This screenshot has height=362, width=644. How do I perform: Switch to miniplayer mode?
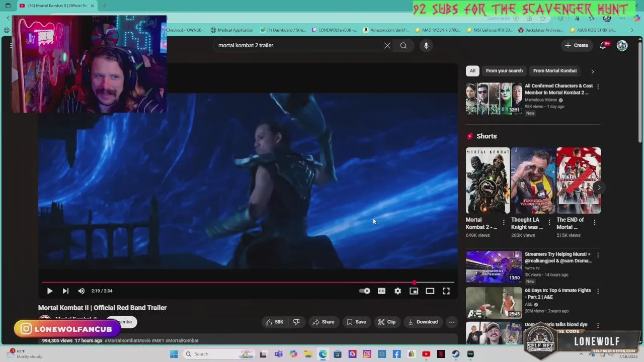pos(414,291)
